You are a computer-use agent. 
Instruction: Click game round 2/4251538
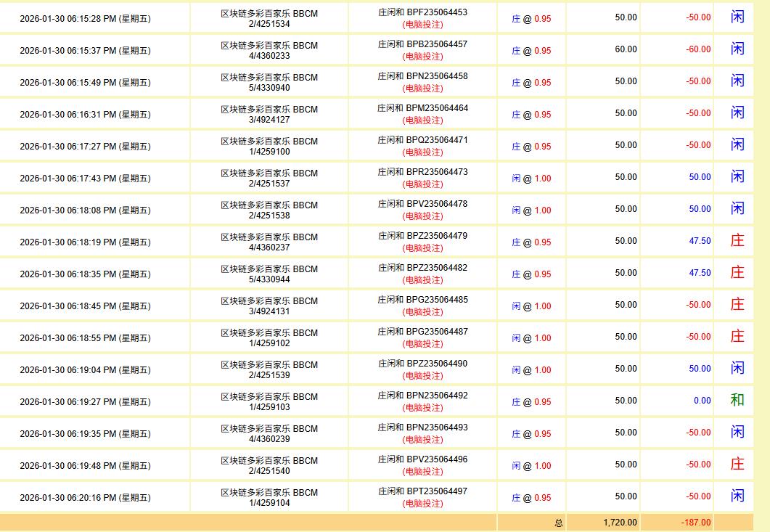(x=269, y=216)
